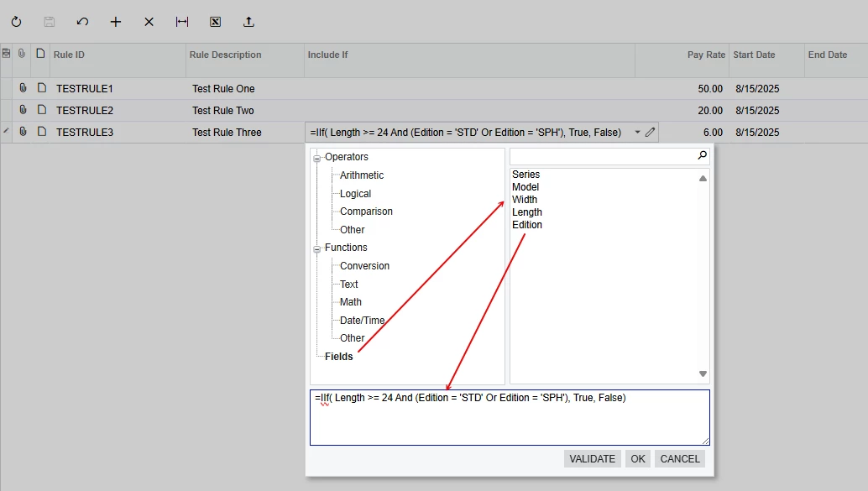
Task: Add a new rule row
Action: (x=115, y=22)
